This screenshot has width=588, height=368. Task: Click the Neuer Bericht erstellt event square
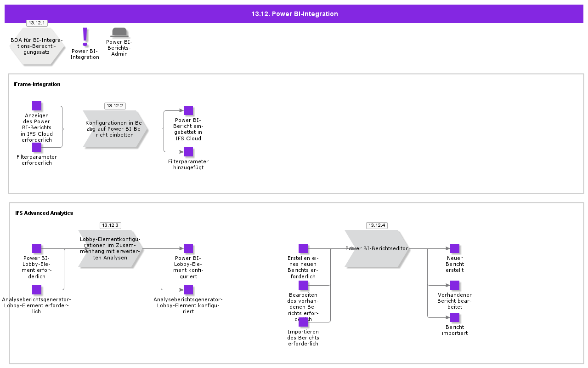(455, 248)
